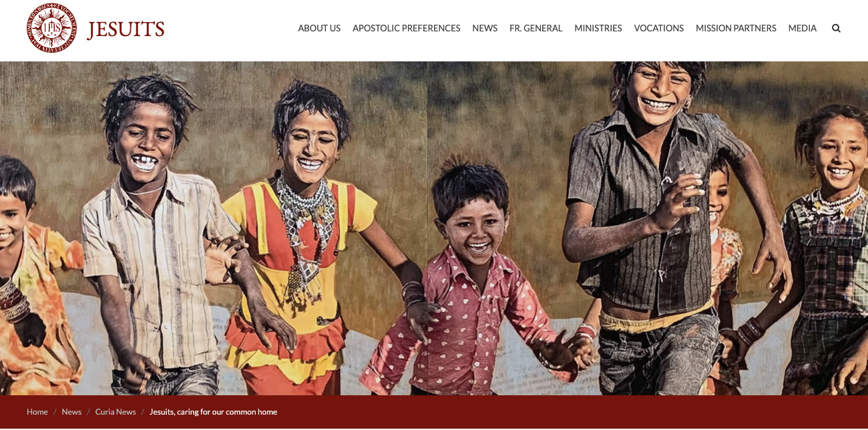Select Vocations in the navigation bar
Image resolution: width=868 pixels, height=430 pixels.
click(659, 28)
